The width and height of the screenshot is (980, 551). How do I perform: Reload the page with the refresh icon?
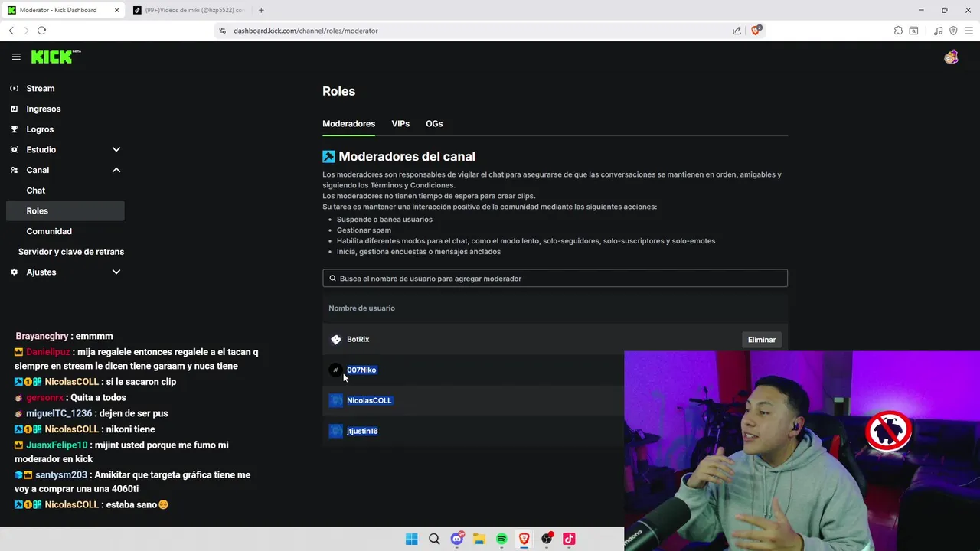(x=41, y=31)
